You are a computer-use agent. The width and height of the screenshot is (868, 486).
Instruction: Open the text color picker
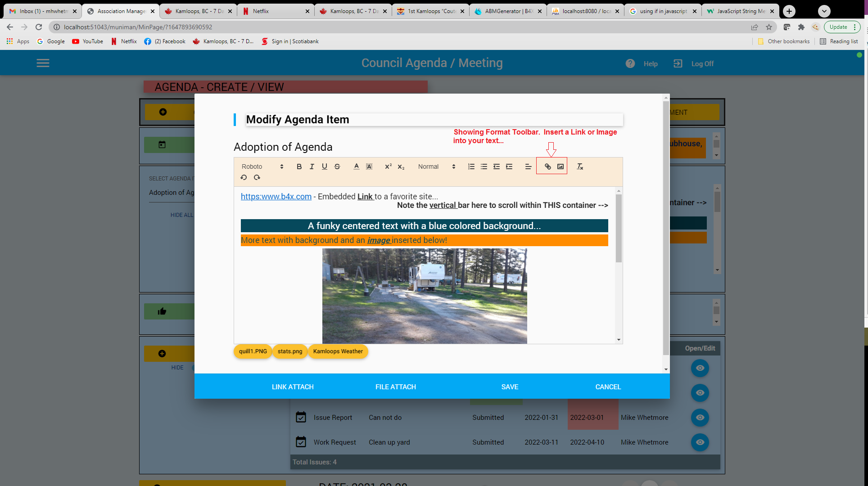[356, 166]
